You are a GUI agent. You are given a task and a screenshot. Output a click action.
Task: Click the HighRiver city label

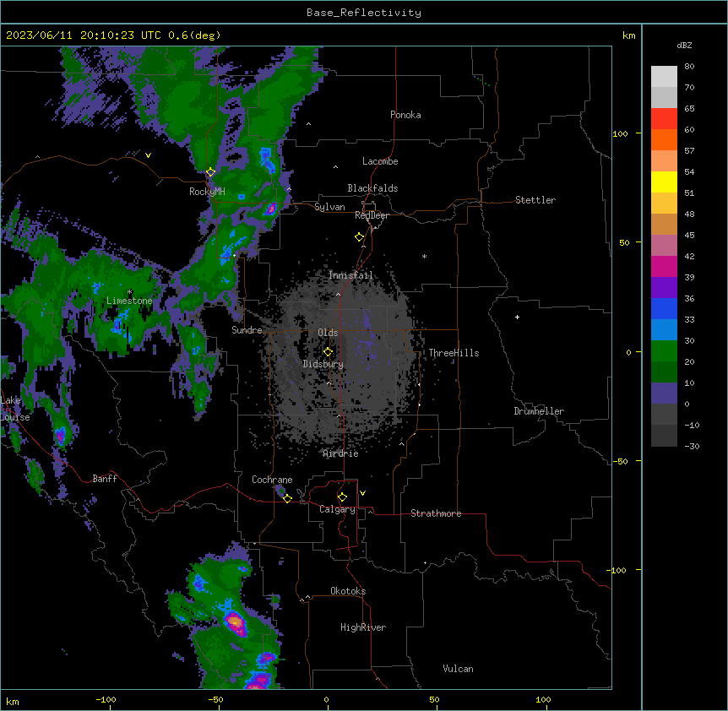coord(363,627)
